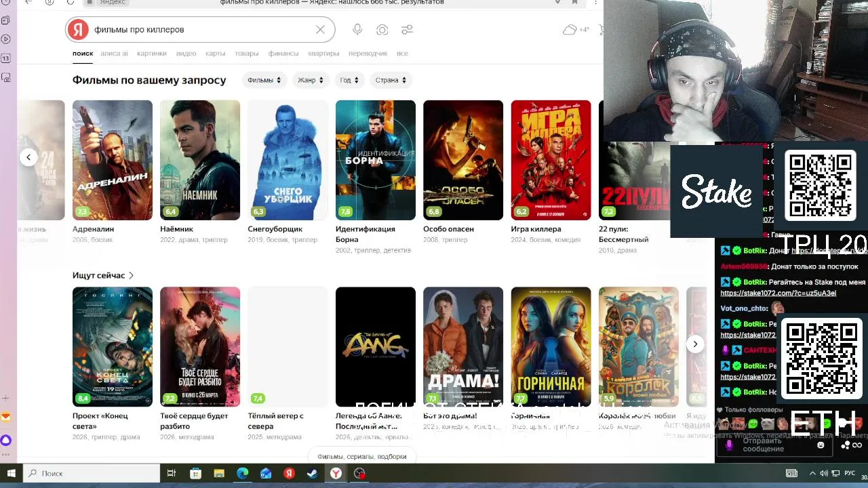Open Steam from the taskbar

point(313,473)
